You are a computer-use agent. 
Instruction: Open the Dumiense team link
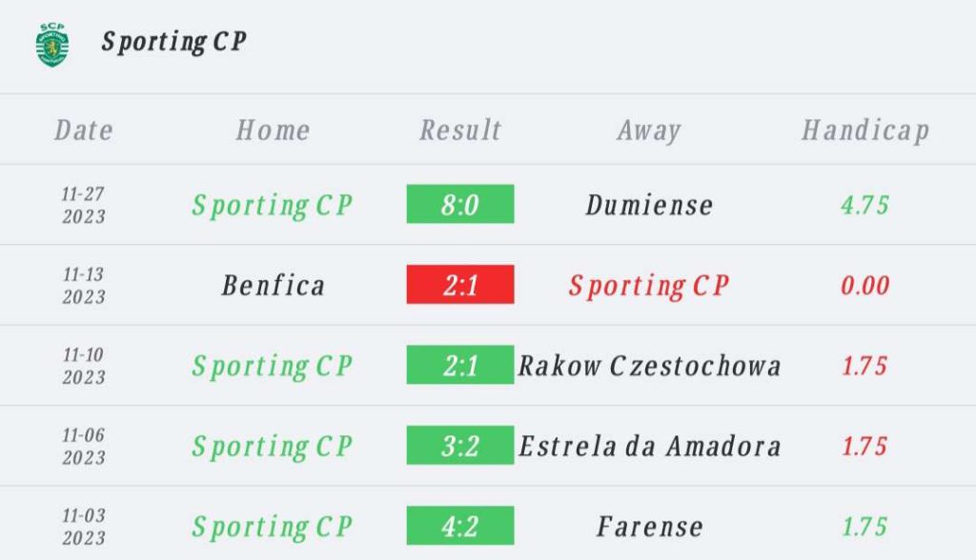[649, 206]
